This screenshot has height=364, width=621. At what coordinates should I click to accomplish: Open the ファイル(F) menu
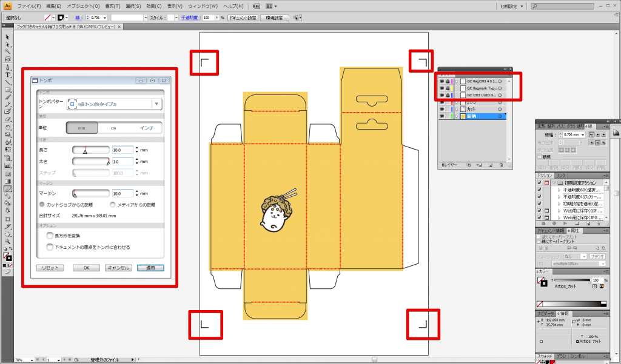[x=29, y=6]
